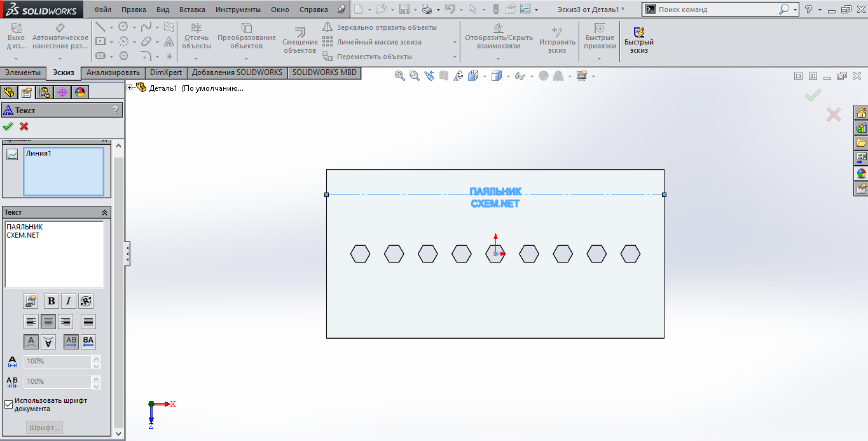Select the Line sketch tool
Image resolution: width=868 pixels, height=441 pixels.
coord(100,27)
